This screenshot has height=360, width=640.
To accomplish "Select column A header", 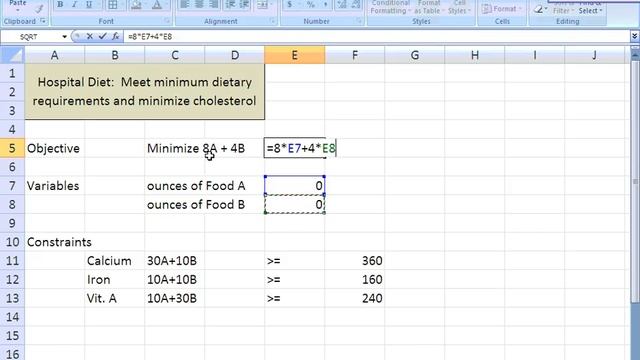I will click(54, 55).
